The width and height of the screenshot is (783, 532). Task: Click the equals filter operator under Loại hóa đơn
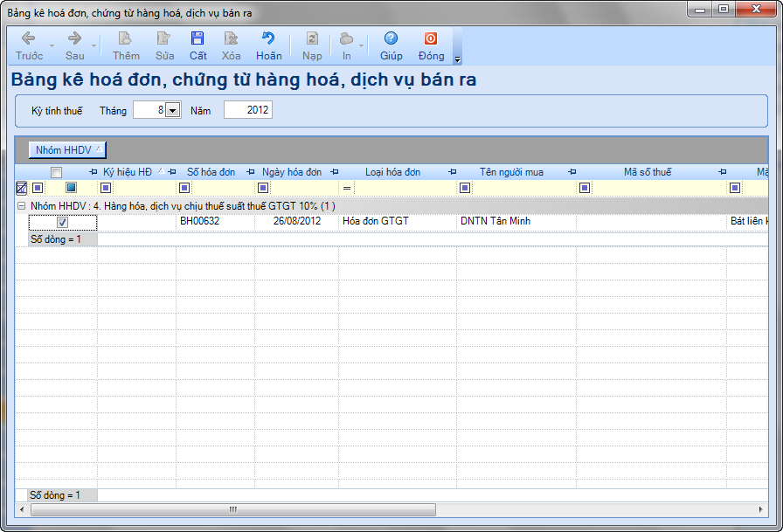point(347,188)
